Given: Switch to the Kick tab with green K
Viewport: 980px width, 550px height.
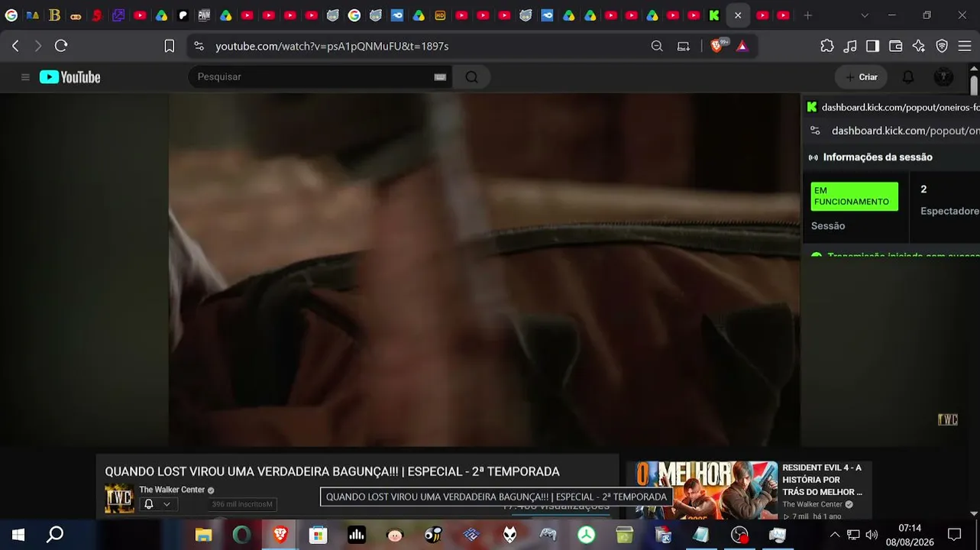Looking at the screenshot, I should click(714, 15).
